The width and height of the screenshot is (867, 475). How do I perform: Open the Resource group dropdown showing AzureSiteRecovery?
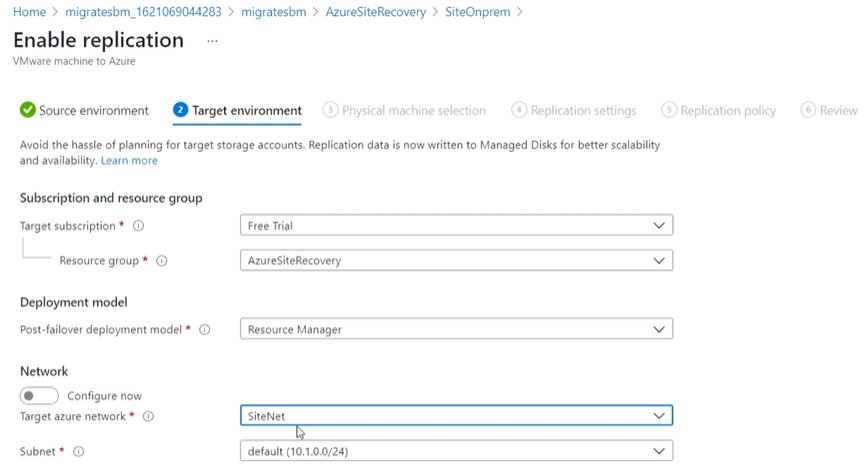(x=456, y=260)
